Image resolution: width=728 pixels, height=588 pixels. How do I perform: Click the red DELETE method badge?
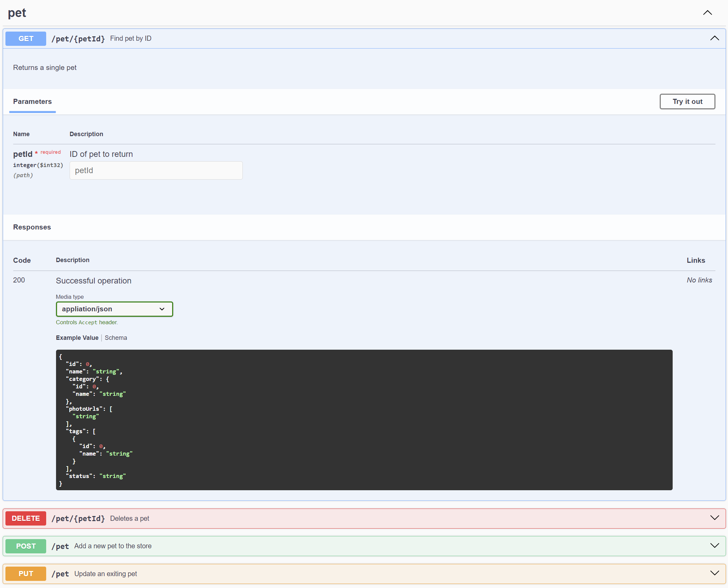coord(26,518)
